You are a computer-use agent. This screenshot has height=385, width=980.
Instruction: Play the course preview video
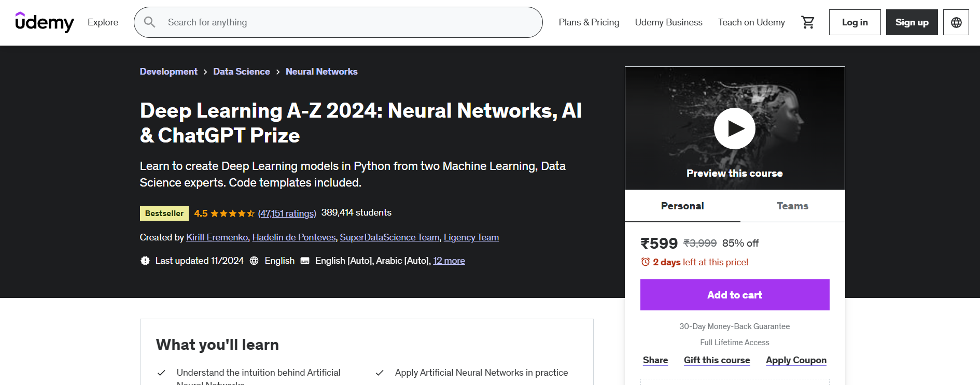(x=734, y=129)
